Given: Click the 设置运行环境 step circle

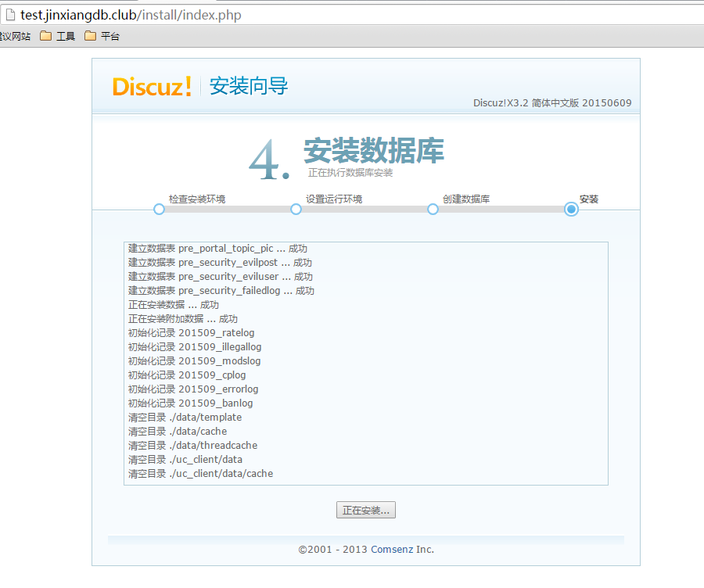Looking at the screenshot, I should (296, 210).
